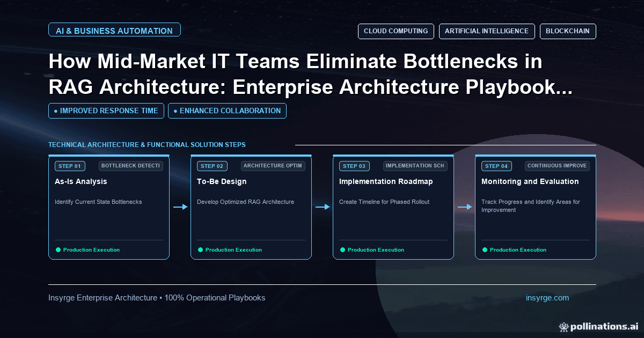Select the Blockchain tag
The height and width of the screenshot is (338, 644).
click(568, 31)
